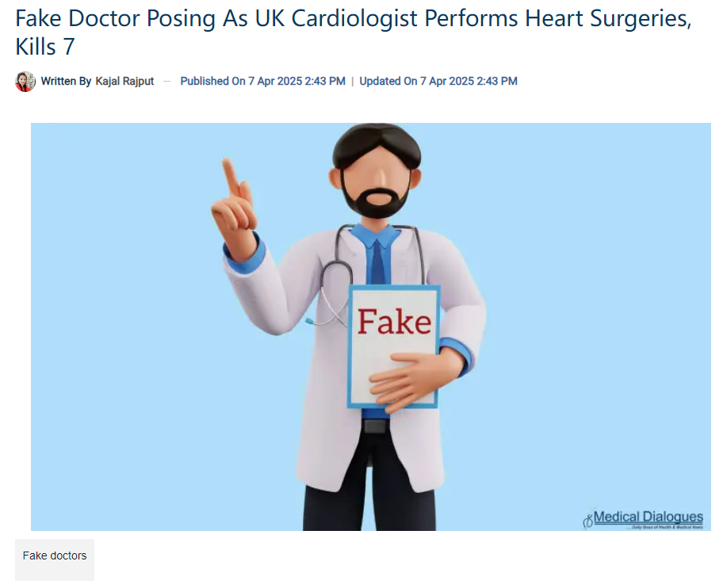Image resolution: width=723 pixels, height=588 pixels.
Task: Click the doctor's blue necktie
Action: click(x=377, y=262)
